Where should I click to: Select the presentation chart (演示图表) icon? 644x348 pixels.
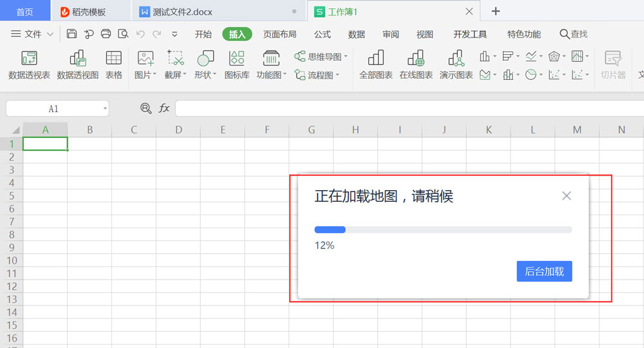[x=456, y=65]
